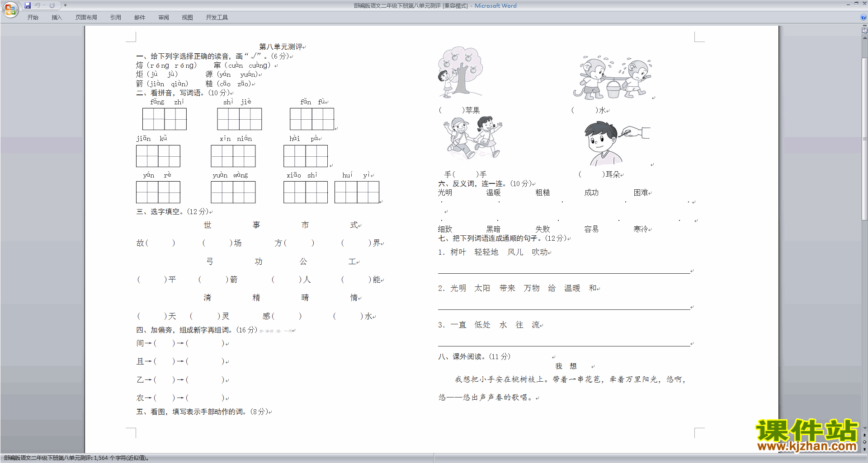This screenshot has height=463, width=868.
Task: Click the vertical scrollbar down arrow
Action: point(865,428)
